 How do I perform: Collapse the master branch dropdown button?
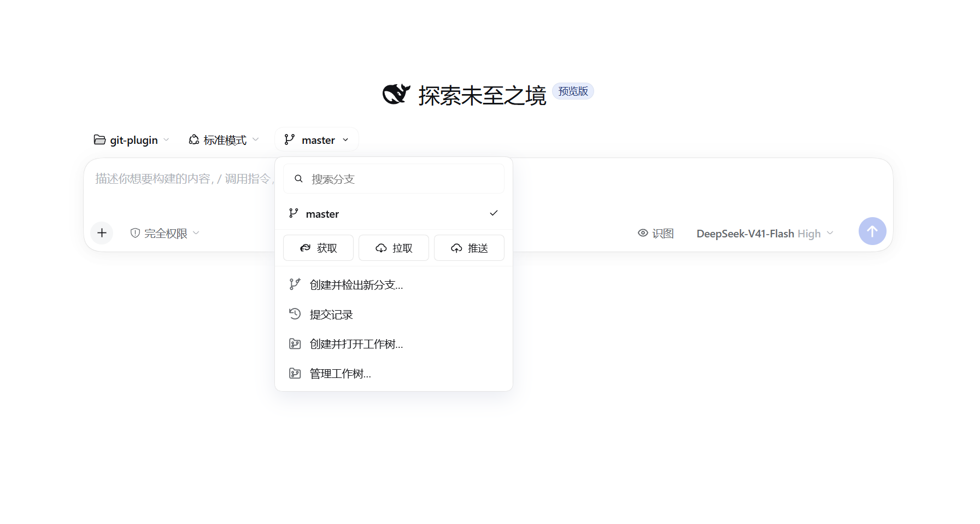pyautogui.click(x=316, y=139)
